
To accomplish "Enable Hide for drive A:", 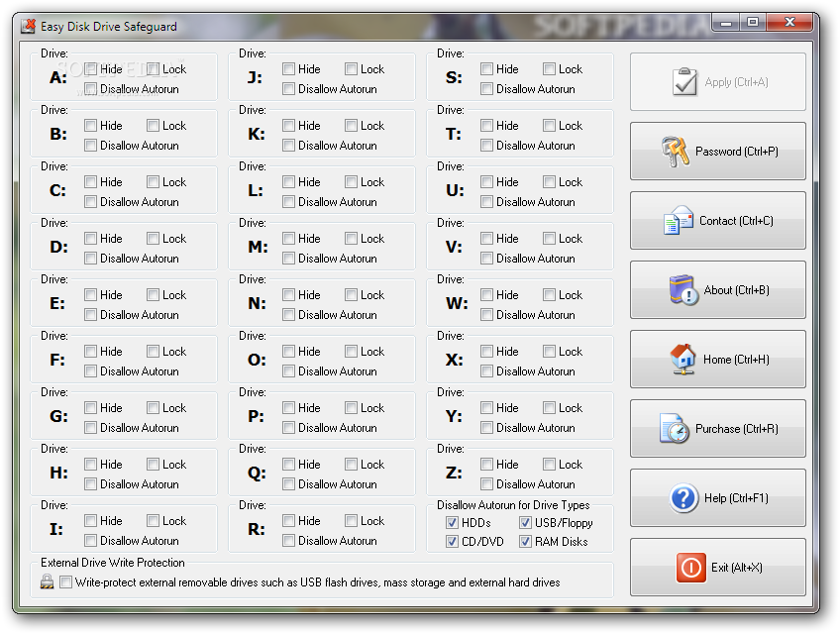I will [90, 69].
